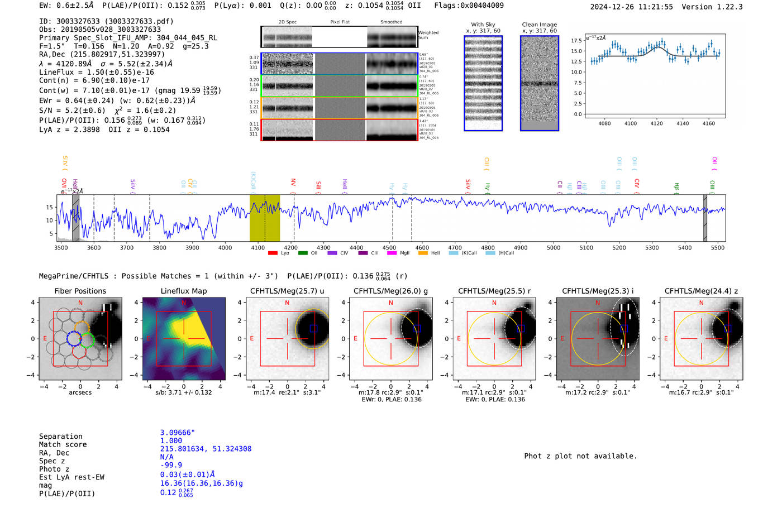Click the S/N = 5.2(±0.6) value
The image size is (782, 532).
72,111
